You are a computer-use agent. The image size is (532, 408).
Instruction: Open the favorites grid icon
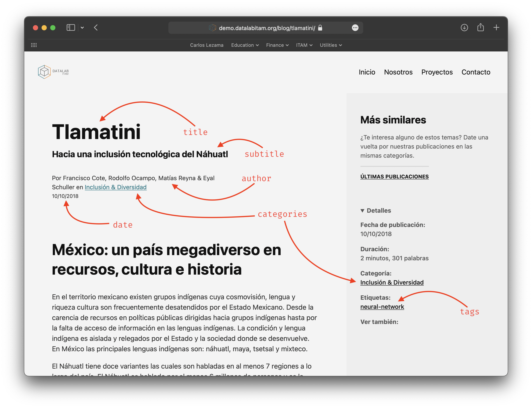click(34, 45)
